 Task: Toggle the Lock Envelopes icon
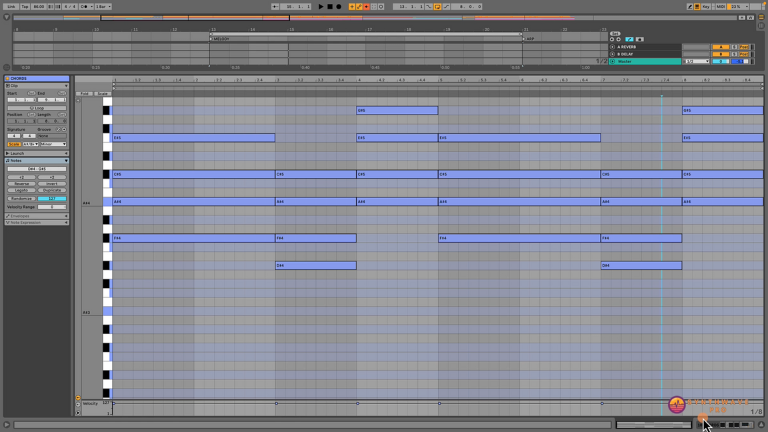[639, 39]
